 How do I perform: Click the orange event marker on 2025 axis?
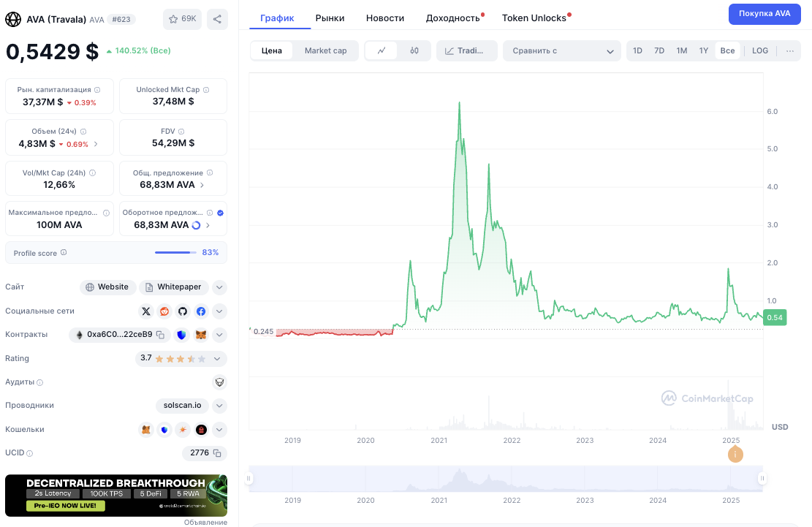735,455
